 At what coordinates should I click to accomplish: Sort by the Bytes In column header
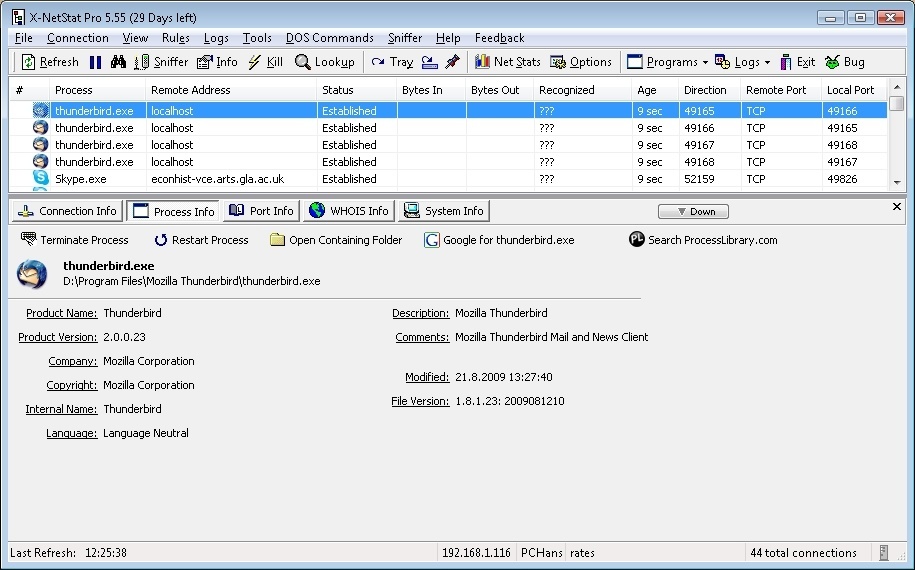(431, 90)
